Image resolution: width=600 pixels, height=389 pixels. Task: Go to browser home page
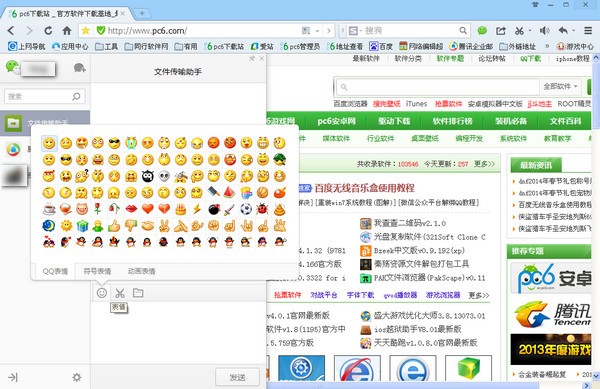[x=67, y=31]
